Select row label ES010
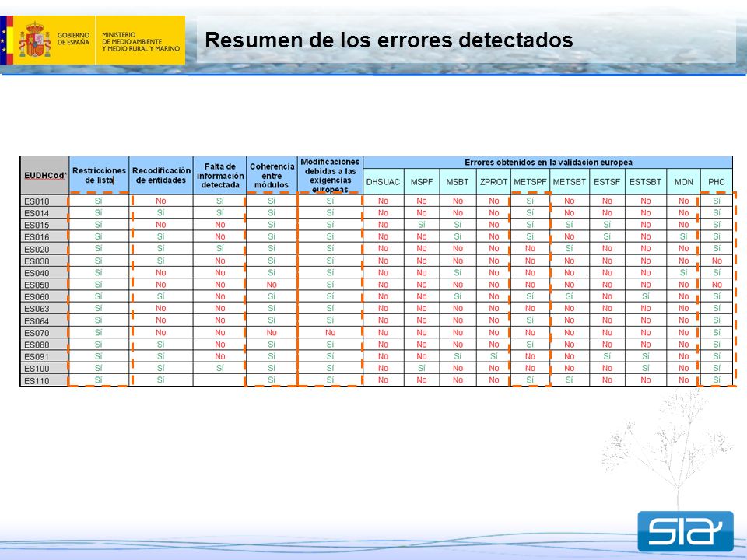This screenshot has width=747, height=560. coord(37,201)
